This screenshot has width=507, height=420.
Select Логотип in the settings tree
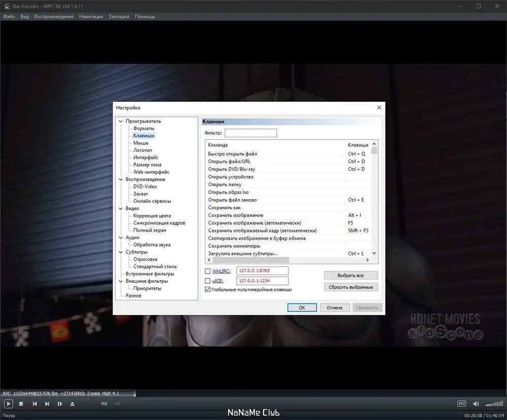(142, 150)
